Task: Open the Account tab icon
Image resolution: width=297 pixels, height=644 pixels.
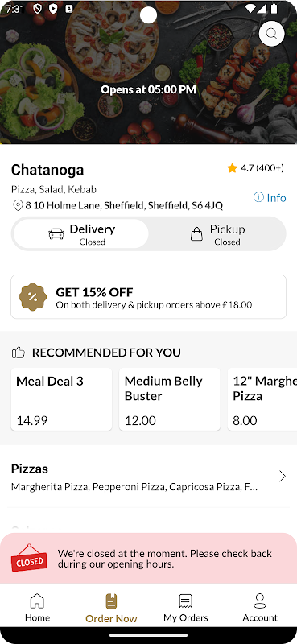Action: click(x=260, y=601)
